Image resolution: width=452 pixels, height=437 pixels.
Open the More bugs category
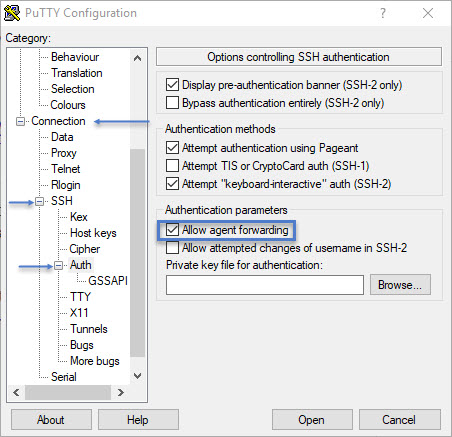tap(95, 361)
